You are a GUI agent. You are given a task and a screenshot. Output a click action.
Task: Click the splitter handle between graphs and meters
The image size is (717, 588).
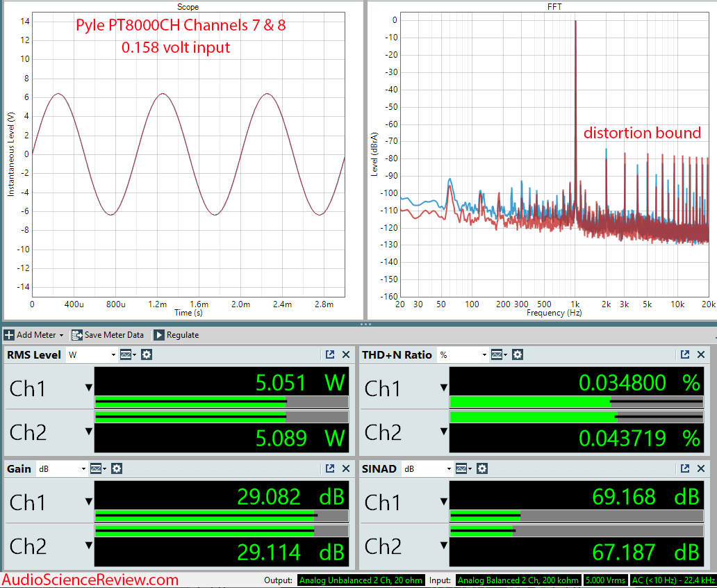click(x=365, y=324)
